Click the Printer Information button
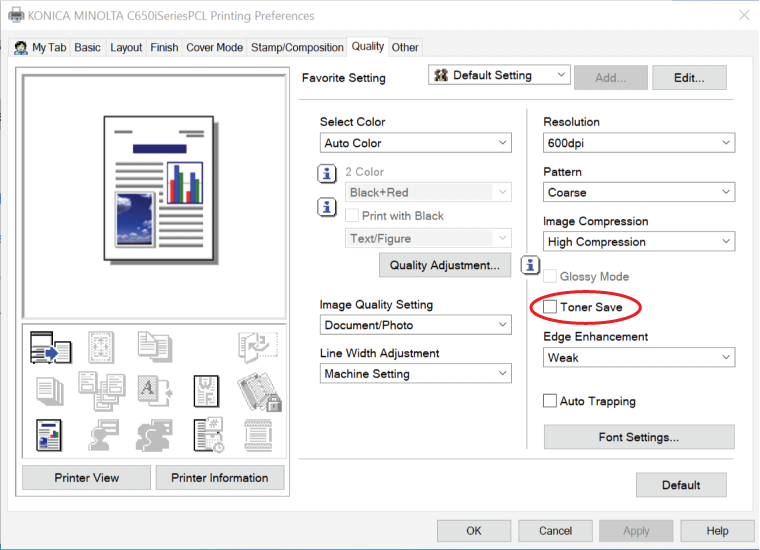This screenshot has width=760, height=550. [220, 477]
